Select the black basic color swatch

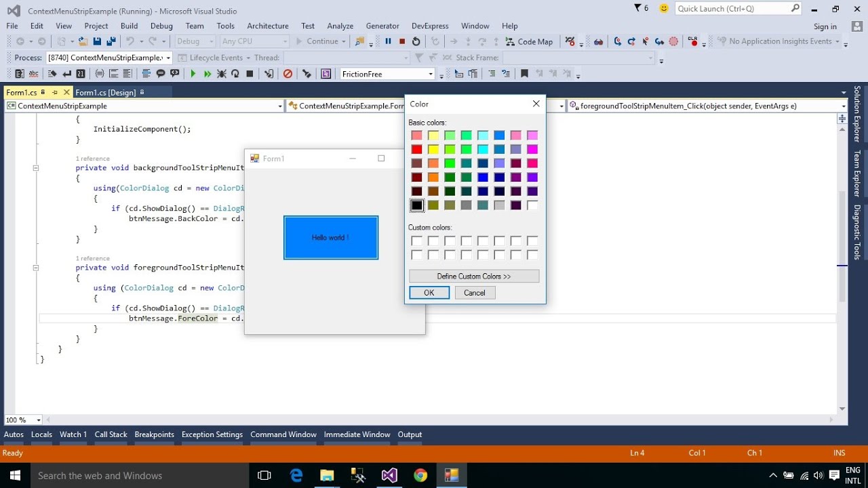tap(416, 205)
